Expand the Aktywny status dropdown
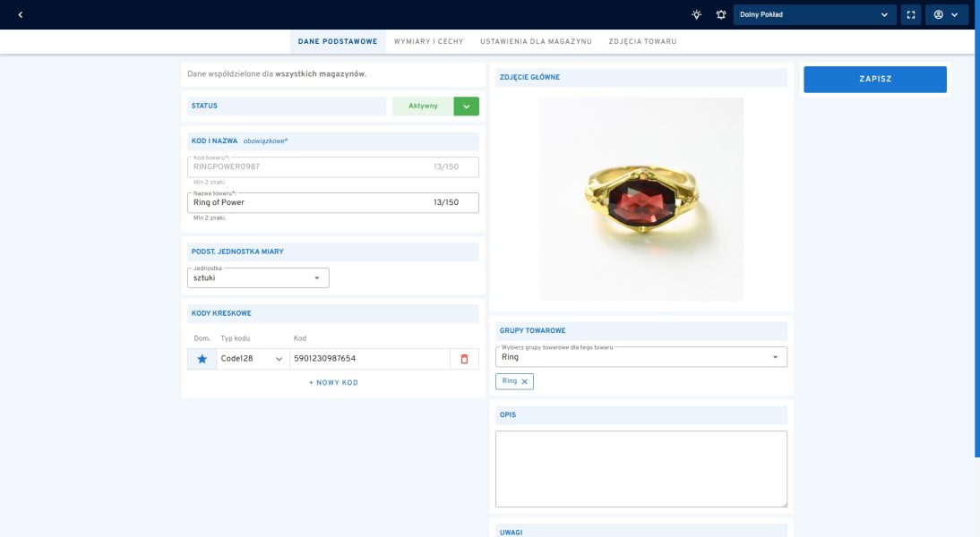This screenshot has width=980, height=537. pos(466,107)
